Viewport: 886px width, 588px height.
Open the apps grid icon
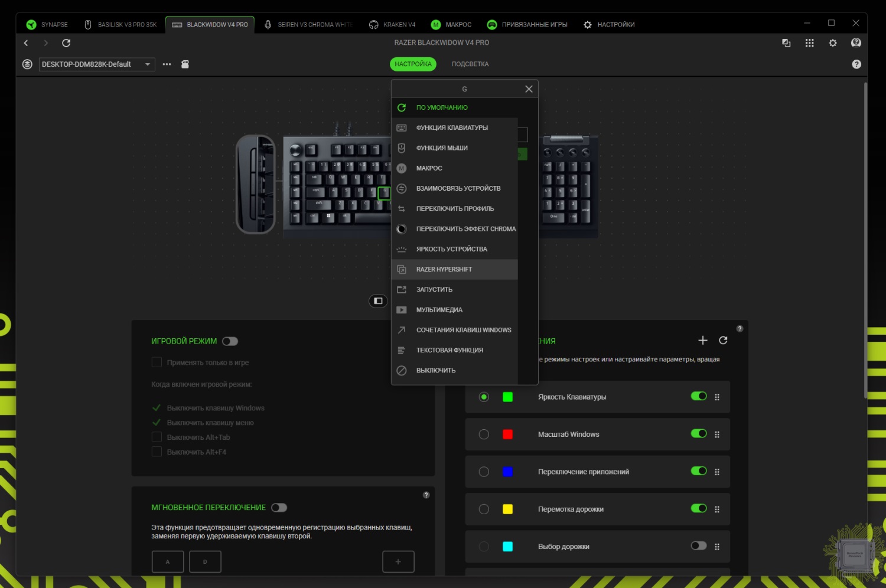pyautogui.click(x=809, y=43)
